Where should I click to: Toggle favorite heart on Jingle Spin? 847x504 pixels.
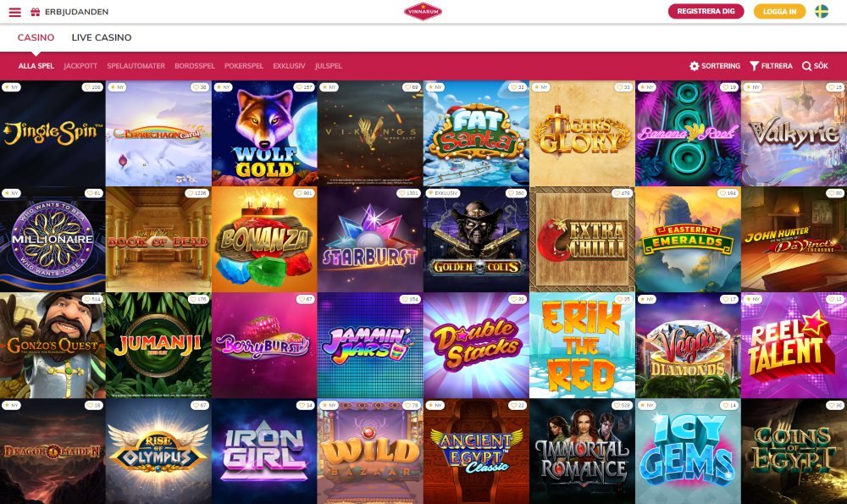coord(87,87)
